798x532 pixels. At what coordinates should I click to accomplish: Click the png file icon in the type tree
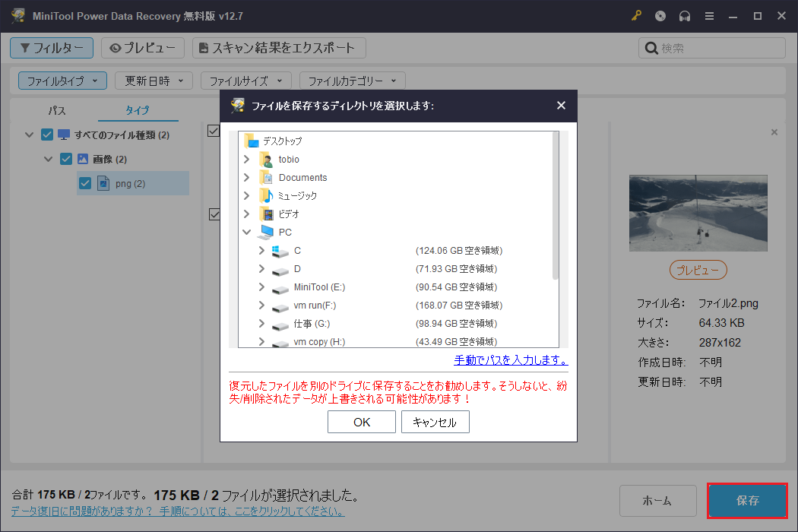[x=103, y=183]
